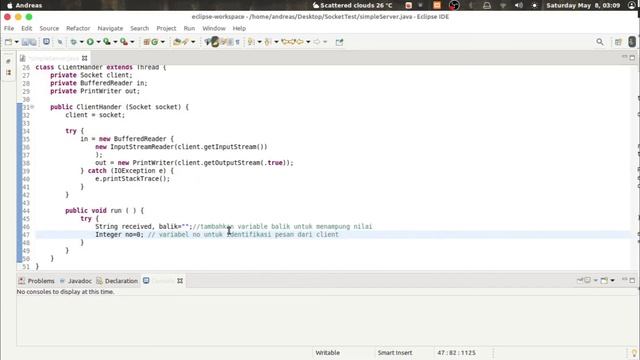Viewport: 640px width, 360px height.
Task: Collapse the fold marker at line 31
Action: [x=32, y=107]
